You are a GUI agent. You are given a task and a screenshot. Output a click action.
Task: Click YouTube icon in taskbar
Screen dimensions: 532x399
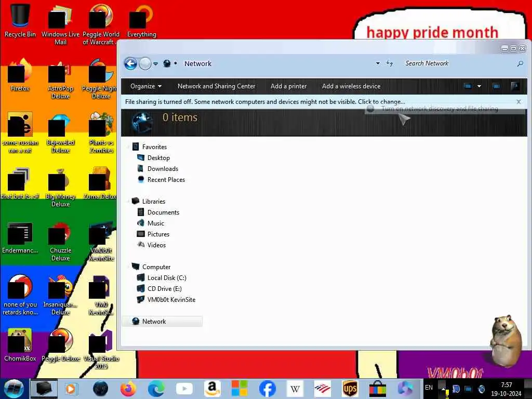click(x=184, y=389)
